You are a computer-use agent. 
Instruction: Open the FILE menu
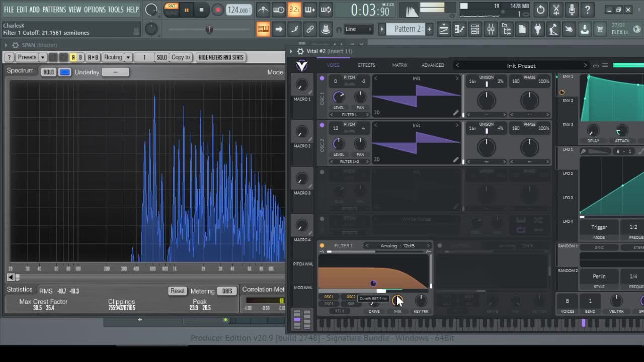tap(9, 10)
